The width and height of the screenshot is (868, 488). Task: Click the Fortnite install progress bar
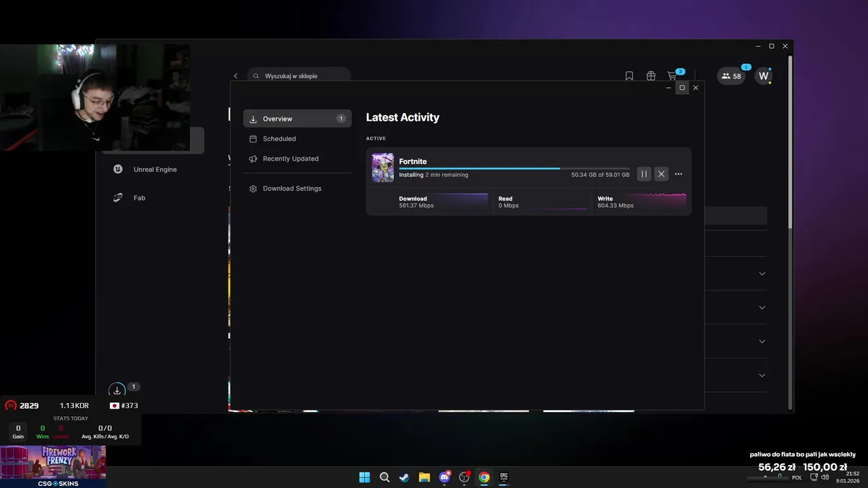[x=514, y=168]
